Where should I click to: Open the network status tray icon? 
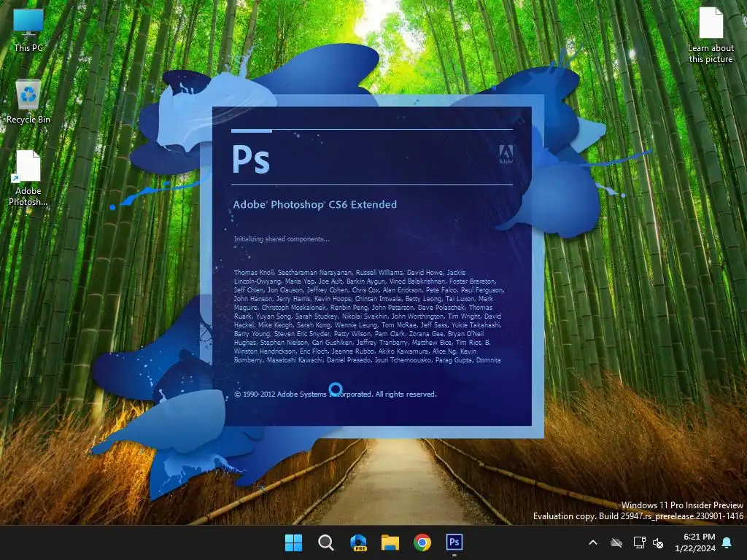tap(639, 542)
